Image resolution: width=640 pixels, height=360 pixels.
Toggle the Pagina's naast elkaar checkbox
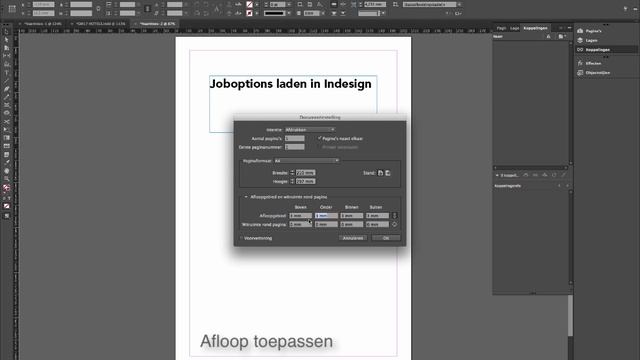tap(320, 138)
